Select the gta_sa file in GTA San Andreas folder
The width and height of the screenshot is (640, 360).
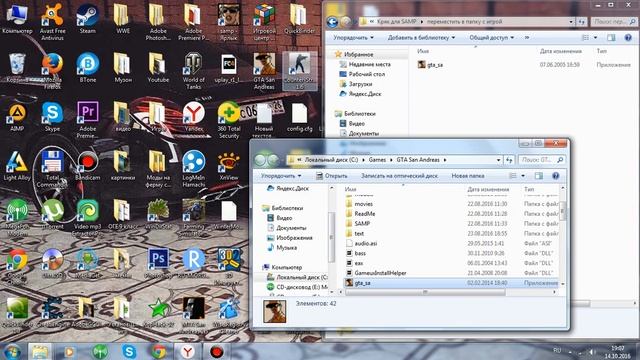451,283
